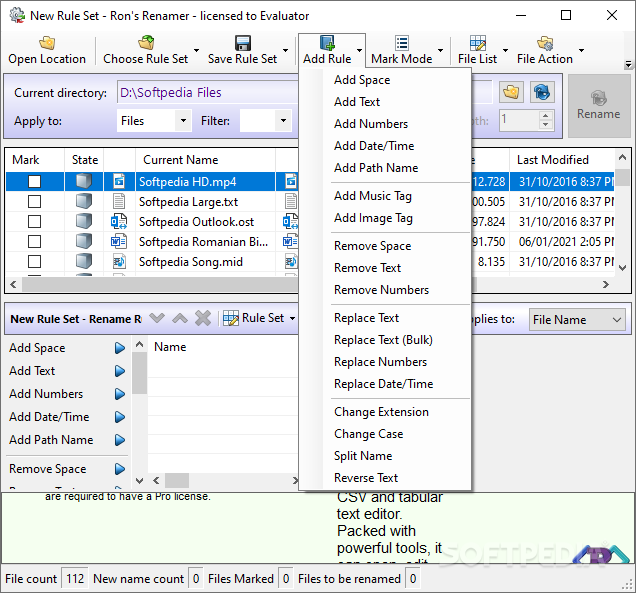This screenshot has height=593, width=636.
Task: Click the Last Modified column header
Action: tap(562, 160)
